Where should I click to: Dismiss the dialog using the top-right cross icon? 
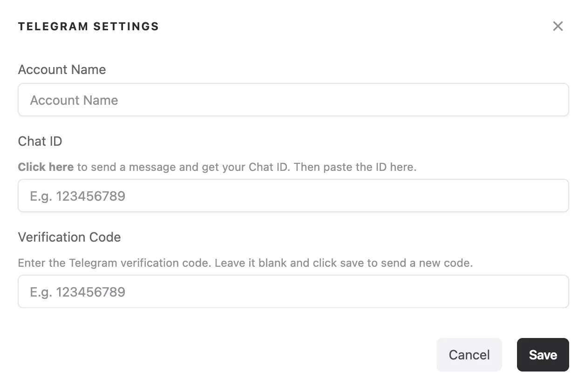click(x=558, y=26)
